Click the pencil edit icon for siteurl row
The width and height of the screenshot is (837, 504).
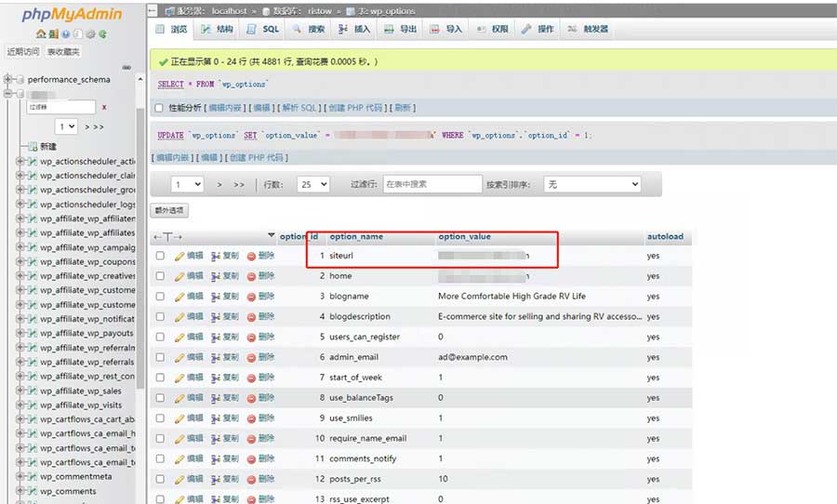tap(179, 257)
